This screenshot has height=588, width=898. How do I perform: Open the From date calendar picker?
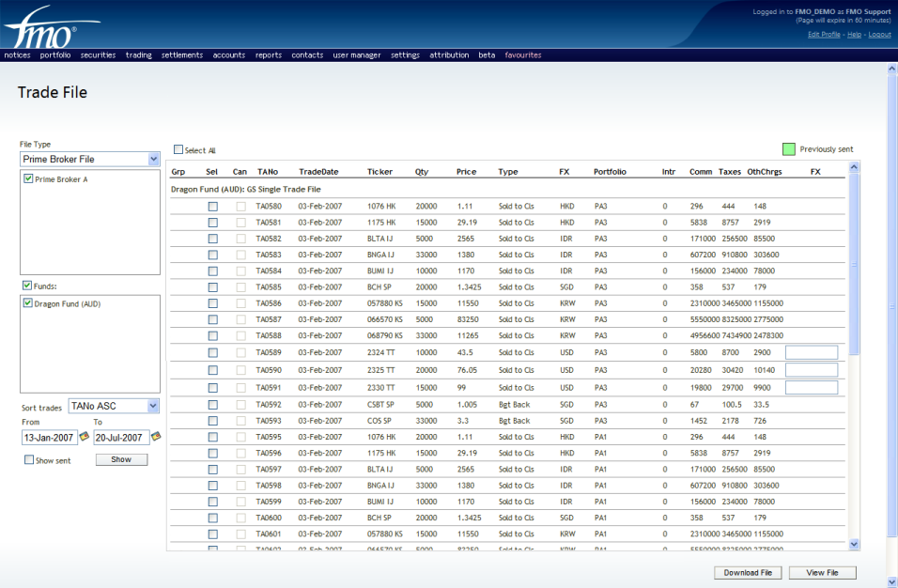(85, 437)
